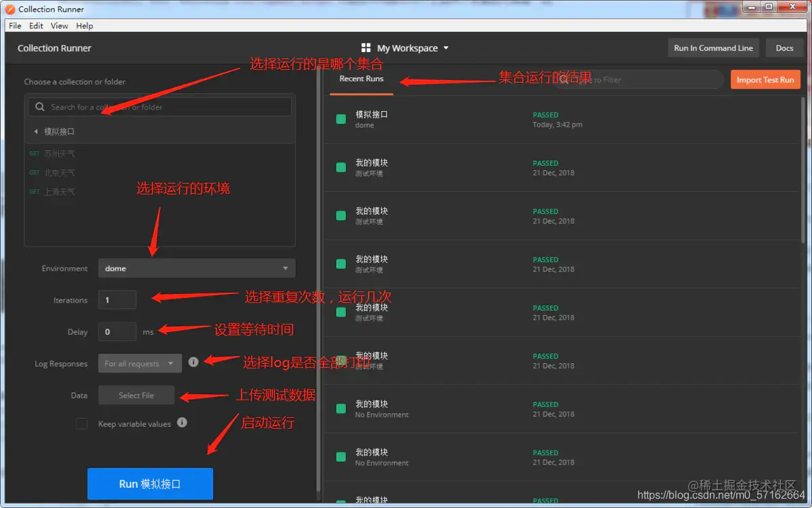Open the Environment dropdown showing dome
The width and height of the screenshot is (812, 508).
[x=196, y=268]
